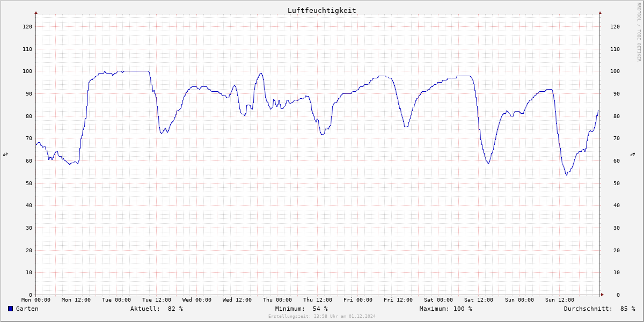Click the rotated "%" unit label beside the left axis
The image size is (644, 322).
(x=5, y=155)
